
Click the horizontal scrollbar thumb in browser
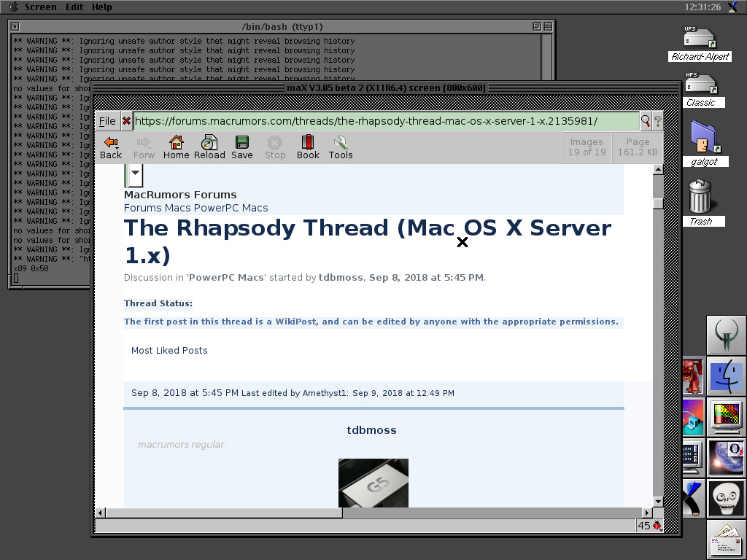[224, 513]
